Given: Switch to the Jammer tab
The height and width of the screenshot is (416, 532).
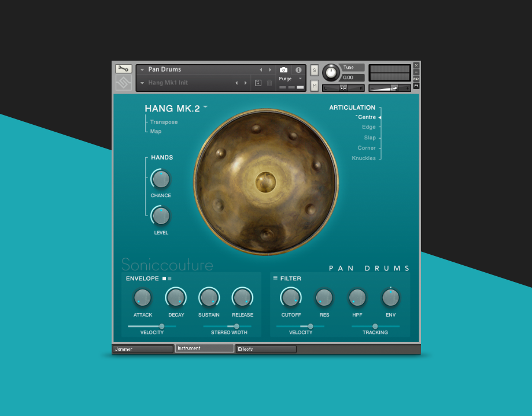Looking at the screenshot, I should [x=143, y=349].
